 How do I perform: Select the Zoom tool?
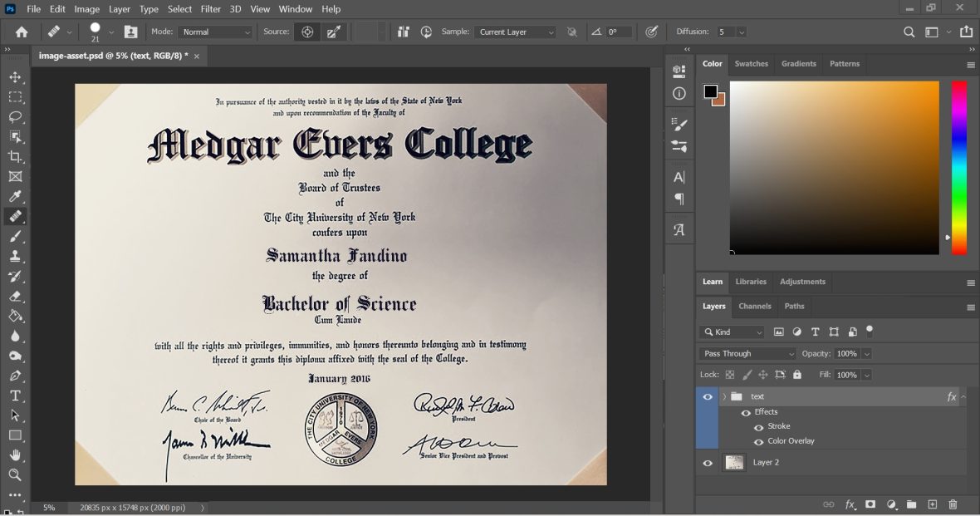click(x=15, y=474)
